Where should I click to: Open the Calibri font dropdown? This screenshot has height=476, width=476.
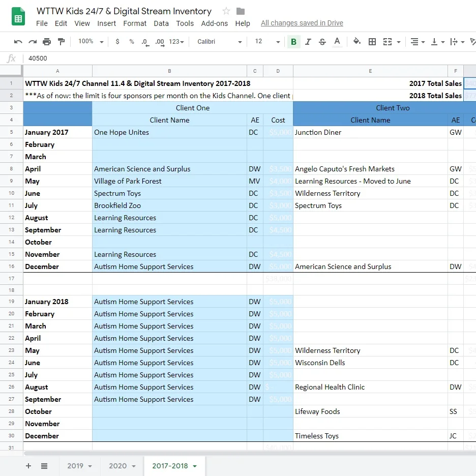coord(220,42)
